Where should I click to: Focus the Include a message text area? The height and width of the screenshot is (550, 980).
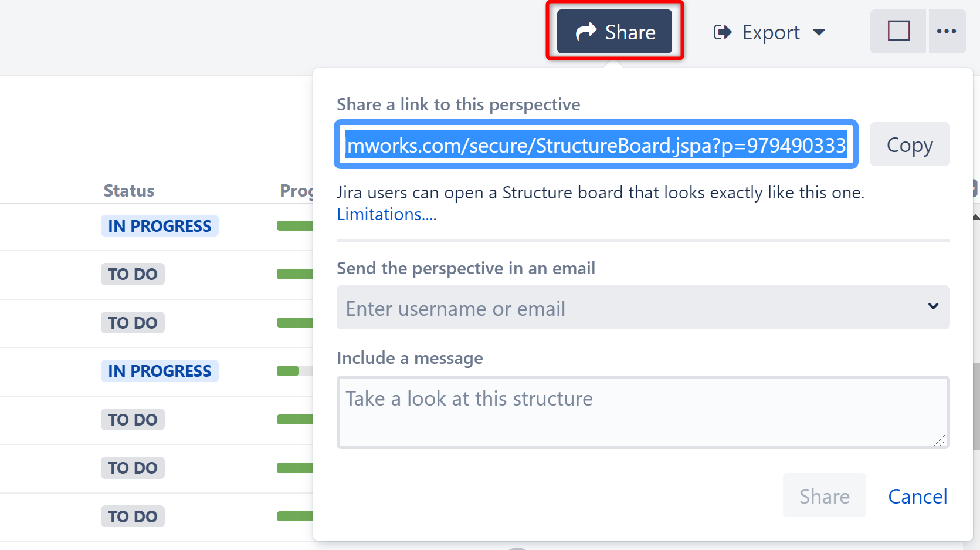coord(642,412)
